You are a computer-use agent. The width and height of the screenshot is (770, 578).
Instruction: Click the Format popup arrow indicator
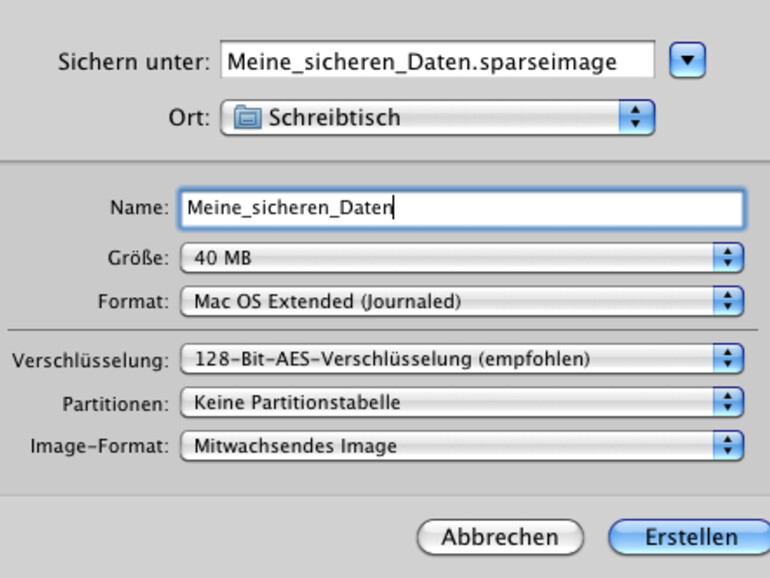click(x=729, y=301)
